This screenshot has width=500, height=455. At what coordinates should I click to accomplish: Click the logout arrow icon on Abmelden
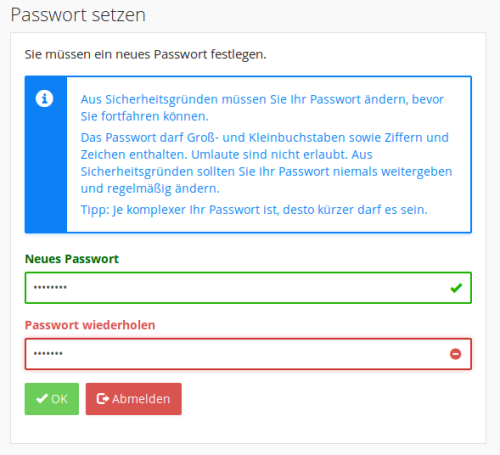(x=103, y=399)
